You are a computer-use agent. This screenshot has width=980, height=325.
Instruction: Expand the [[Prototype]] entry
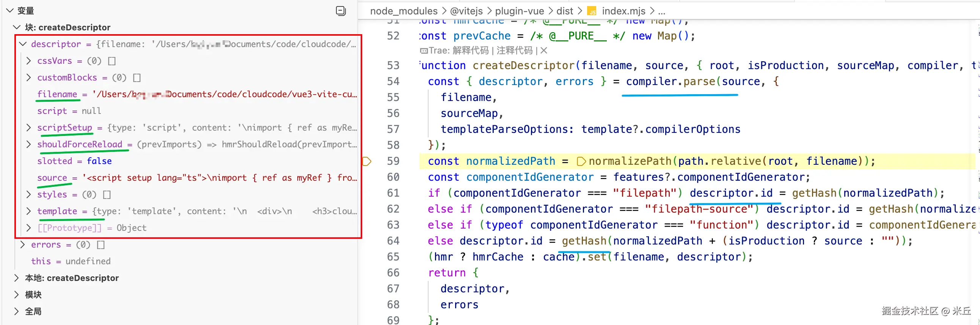28,228
